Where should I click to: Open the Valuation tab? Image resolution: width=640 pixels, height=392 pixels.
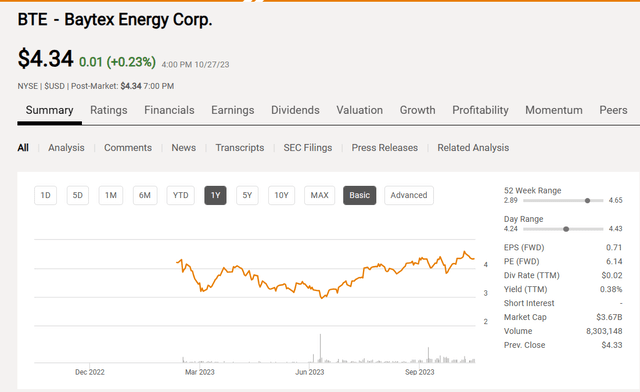tap(360, 110)
